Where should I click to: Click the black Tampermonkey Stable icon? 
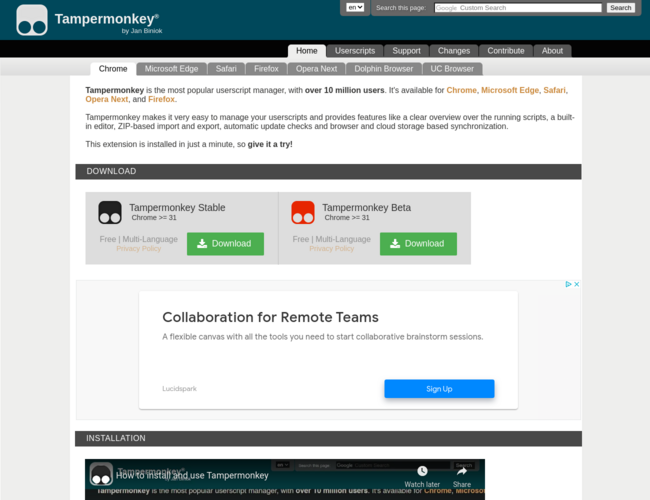tap(110, 212)
